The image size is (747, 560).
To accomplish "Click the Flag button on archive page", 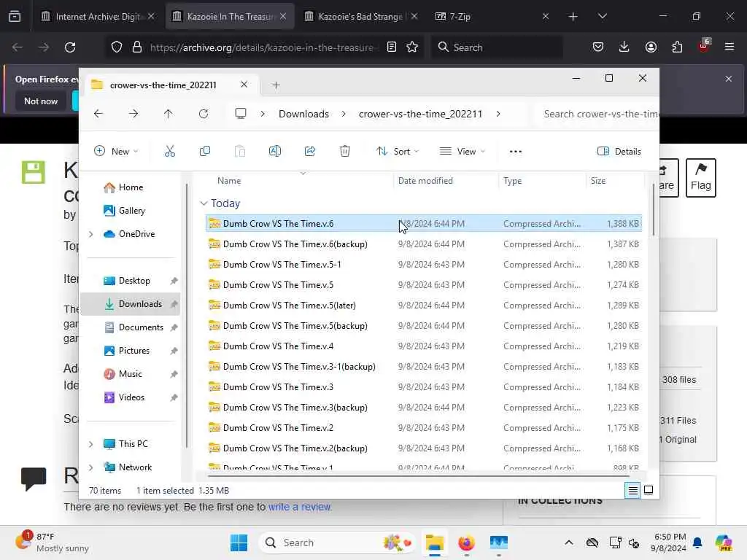I will click(701, 178).
